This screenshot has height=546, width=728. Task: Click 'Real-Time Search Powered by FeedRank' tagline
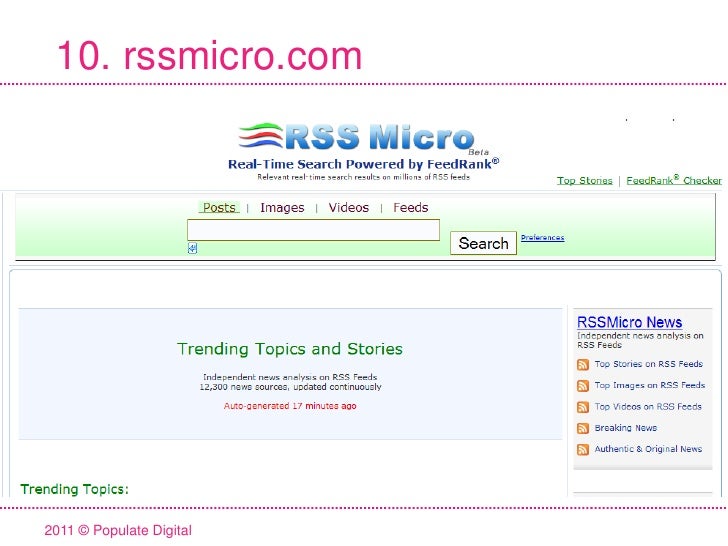pyautogui.click(x=363, y=164)
